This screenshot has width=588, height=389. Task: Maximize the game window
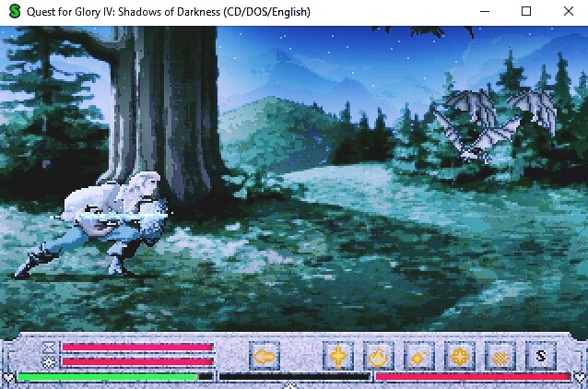click(526, 12)
